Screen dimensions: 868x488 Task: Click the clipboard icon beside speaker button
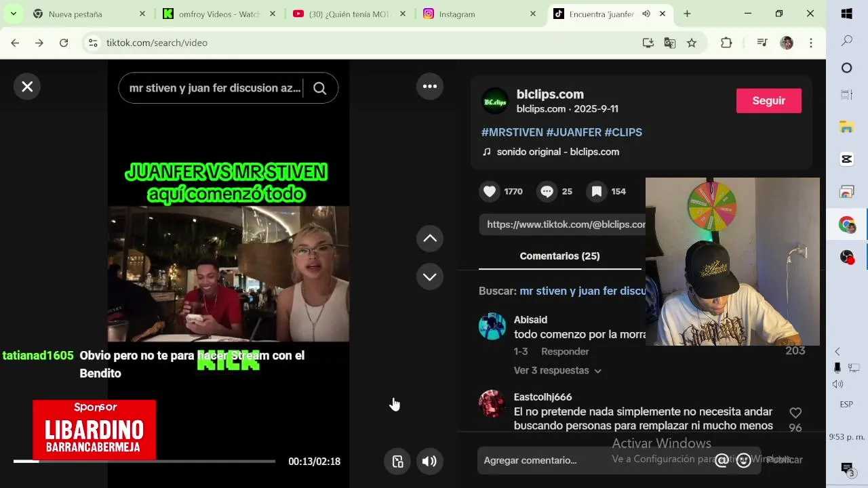(398, 462)
